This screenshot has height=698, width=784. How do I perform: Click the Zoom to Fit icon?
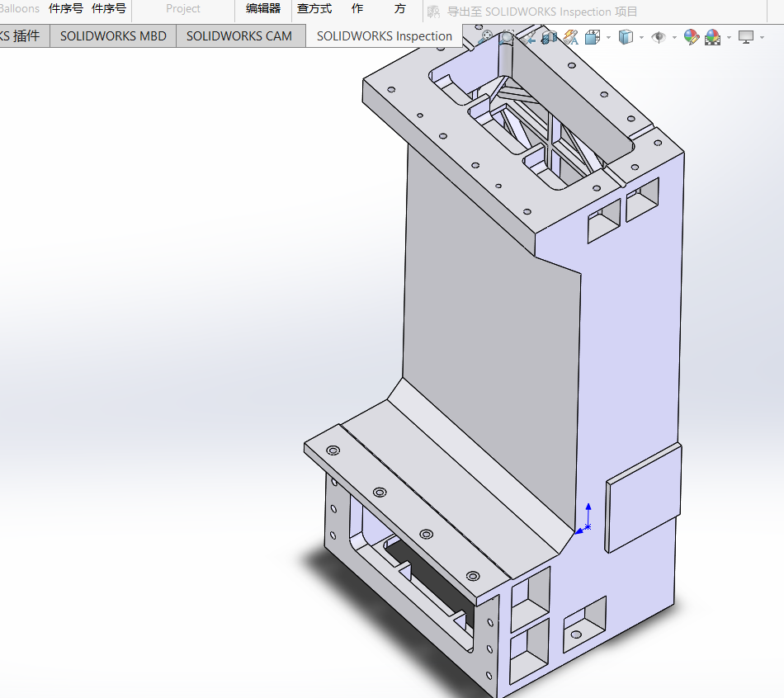485,37
